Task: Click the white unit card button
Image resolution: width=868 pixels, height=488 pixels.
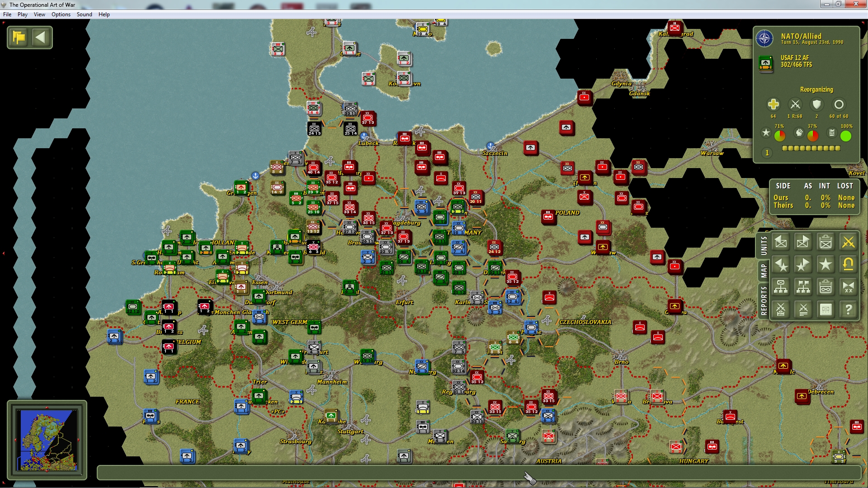Action: [x=826, y=310]
